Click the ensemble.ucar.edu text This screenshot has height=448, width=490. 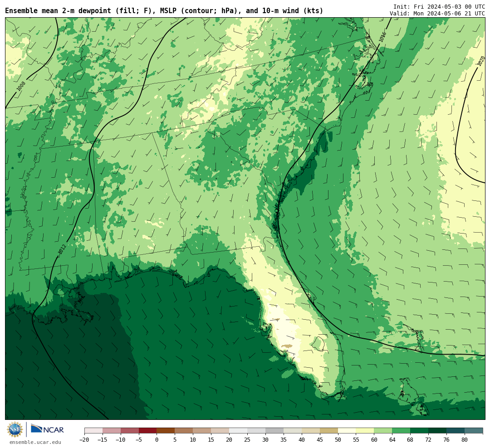pos(35,442)
